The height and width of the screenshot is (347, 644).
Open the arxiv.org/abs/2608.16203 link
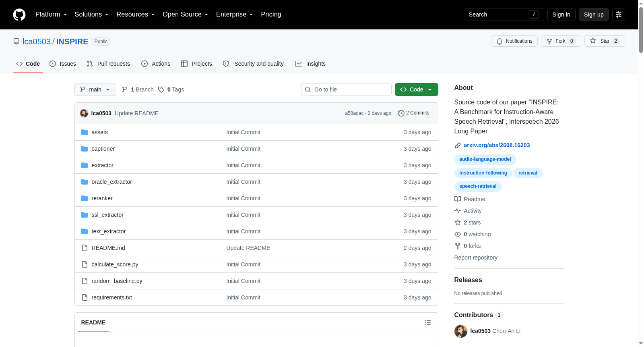(497, 145)
